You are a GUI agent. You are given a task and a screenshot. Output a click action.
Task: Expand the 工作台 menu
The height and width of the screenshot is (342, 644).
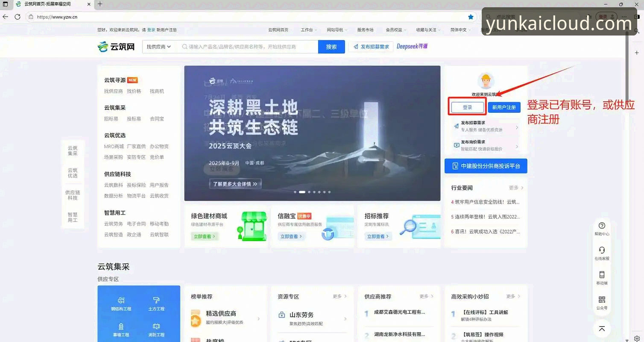point(309,30)
